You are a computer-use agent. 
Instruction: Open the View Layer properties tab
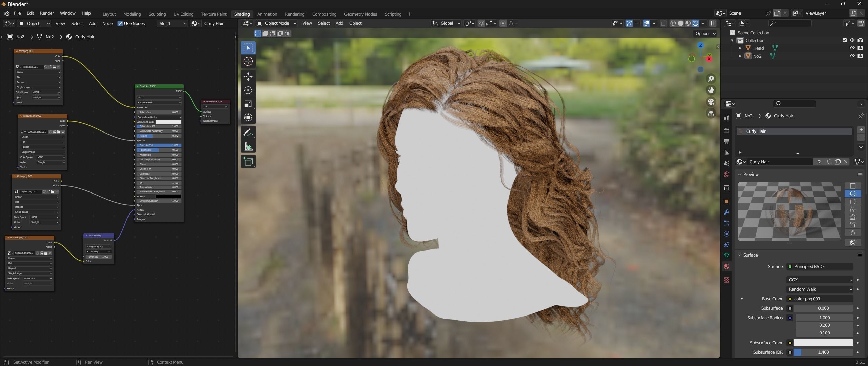[727, 152]
